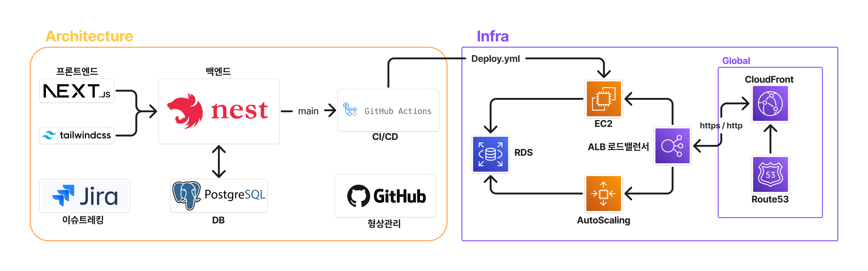Image resolution: width=868 pixels, height=271 pixels.
Task: Click the Next.js logo
Action: click(77, 91)
